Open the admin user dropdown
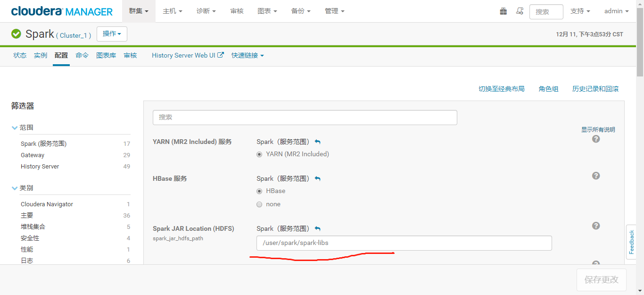 click(x=617, y=11)
